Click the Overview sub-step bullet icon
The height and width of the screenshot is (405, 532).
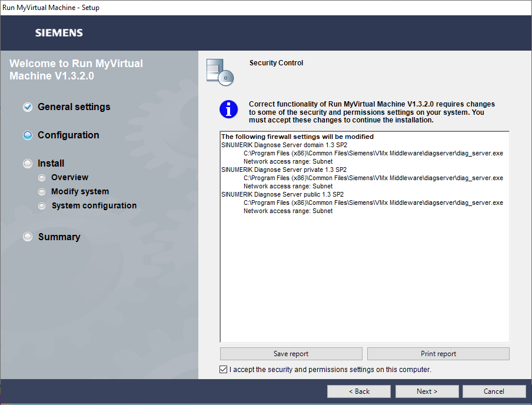[x=41, y=178]
